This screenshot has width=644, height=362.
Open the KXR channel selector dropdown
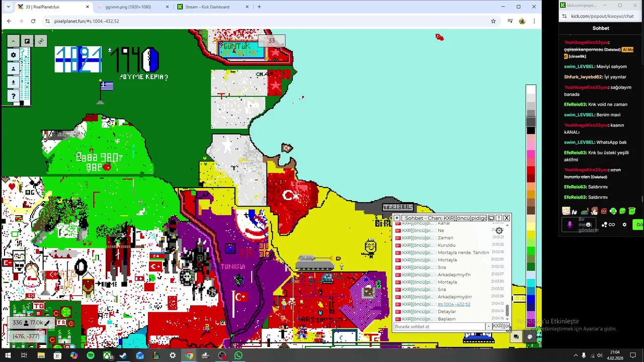500,326
